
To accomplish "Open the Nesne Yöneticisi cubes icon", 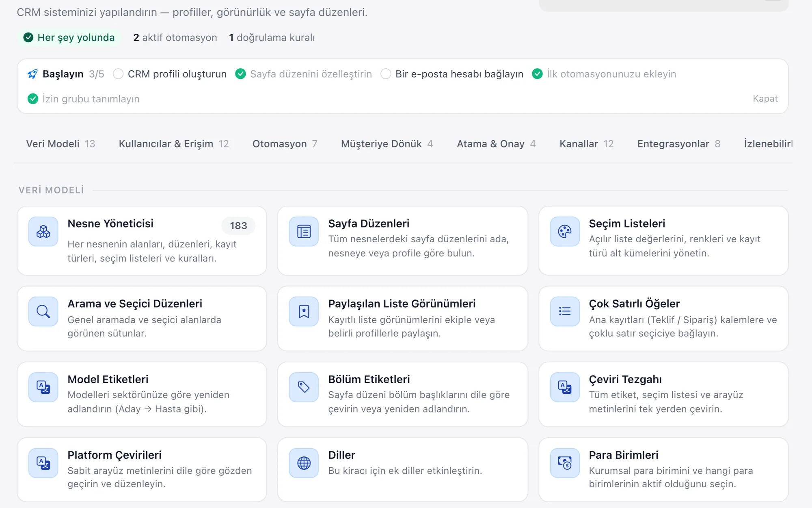I will [x=43, y=232].
